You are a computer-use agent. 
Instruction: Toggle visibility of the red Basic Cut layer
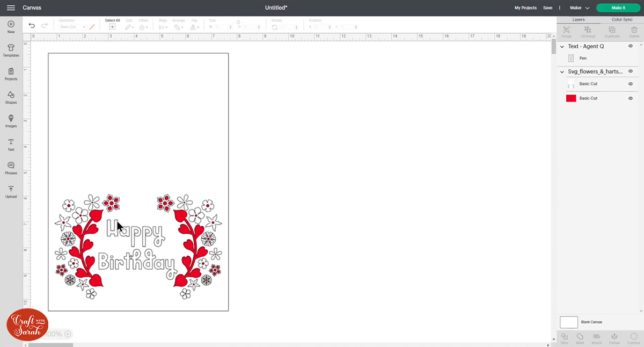[632, 98]
